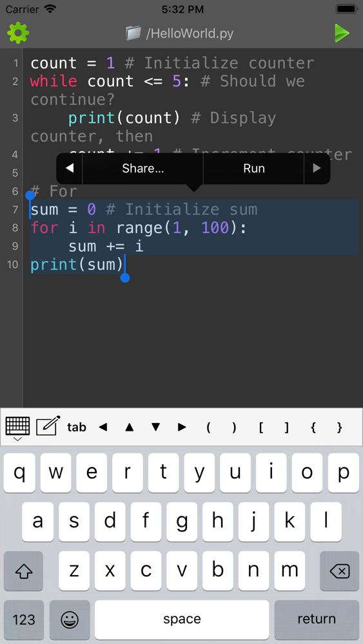363x644 pixels.
Task: Tap '# Initialize sum' comment on line 7
Action: coord(181,210)
